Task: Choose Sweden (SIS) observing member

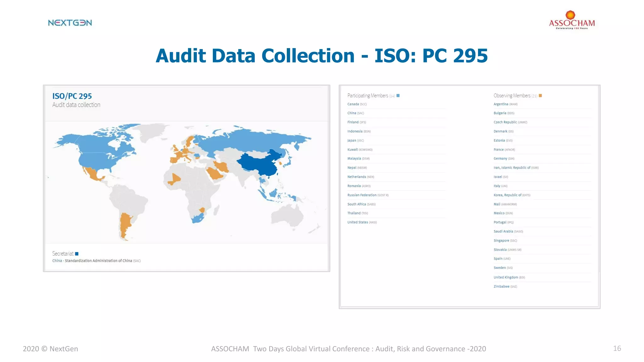Action: tap(503, 268)
